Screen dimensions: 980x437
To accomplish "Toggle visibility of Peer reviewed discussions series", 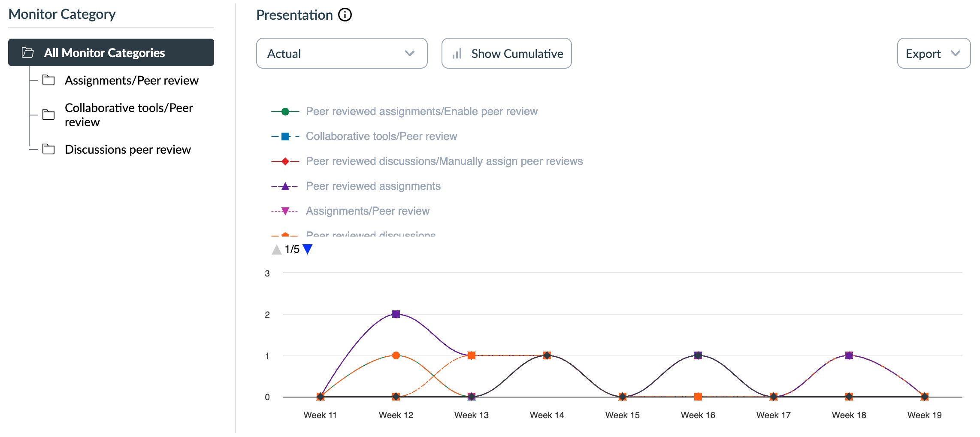I will click(x=370, y=234).
